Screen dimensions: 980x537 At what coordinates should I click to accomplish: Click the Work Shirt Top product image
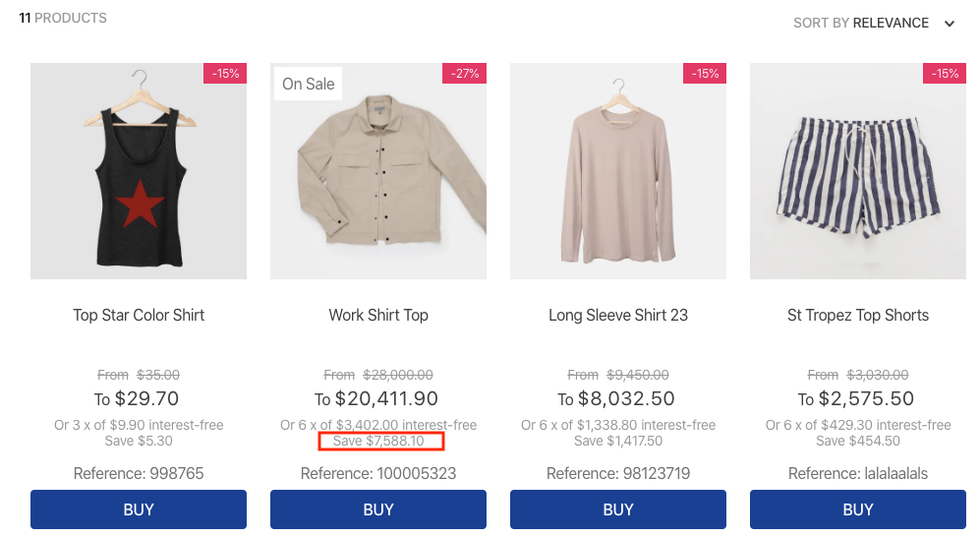tap(378, 171)
